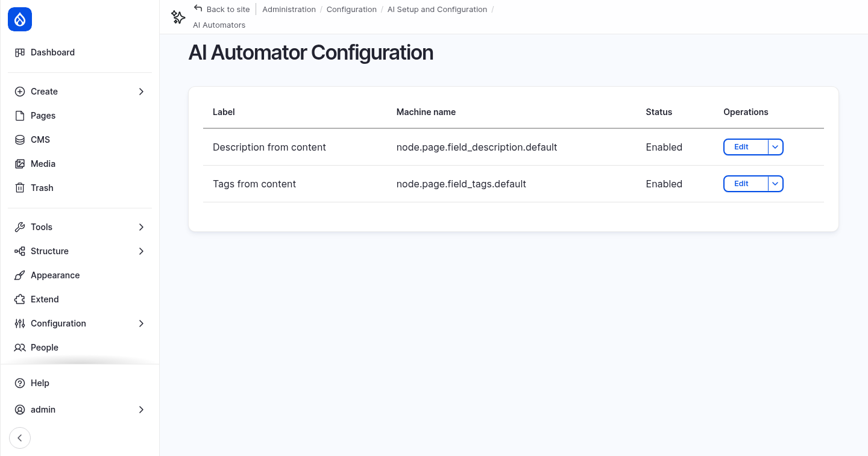Viewport: 868px width, 456px height.
Task: Expand the Create submenu chevron
Action: coord(141,92)
